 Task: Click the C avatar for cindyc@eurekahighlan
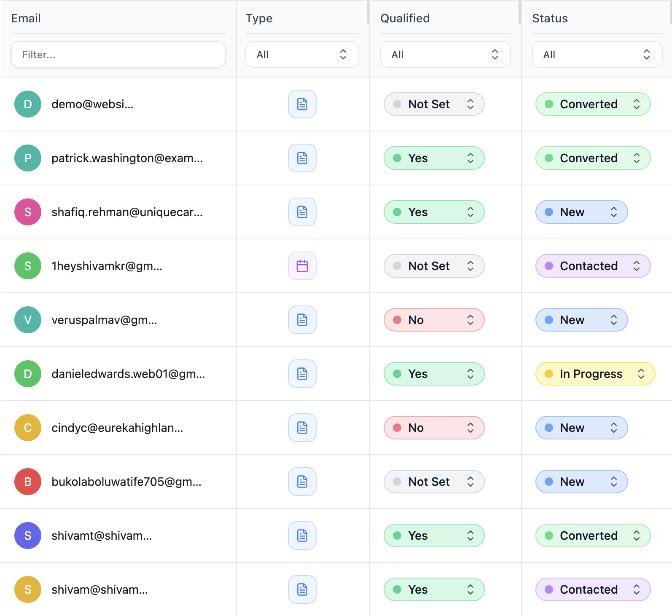28,428
